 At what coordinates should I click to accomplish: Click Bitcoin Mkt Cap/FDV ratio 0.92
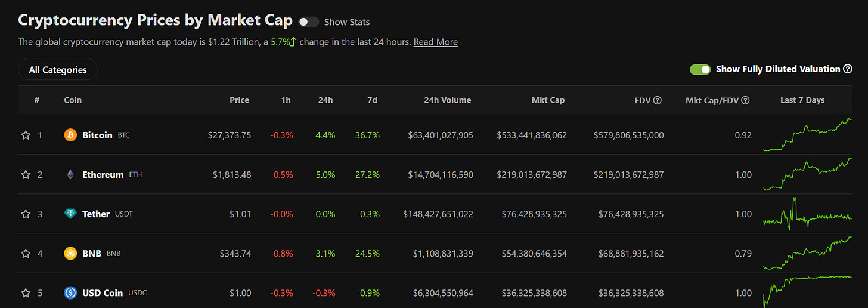point(743,135)
